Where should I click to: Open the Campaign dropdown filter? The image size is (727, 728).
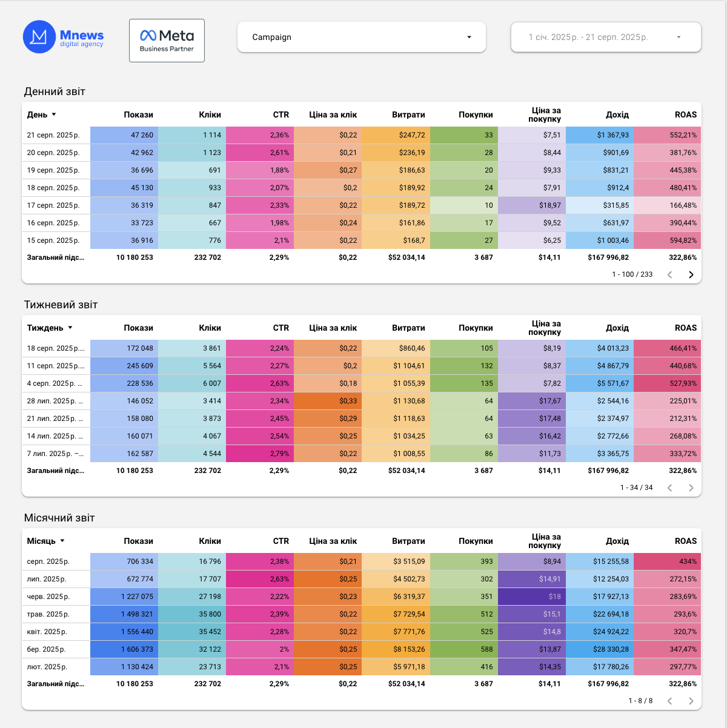362,37
